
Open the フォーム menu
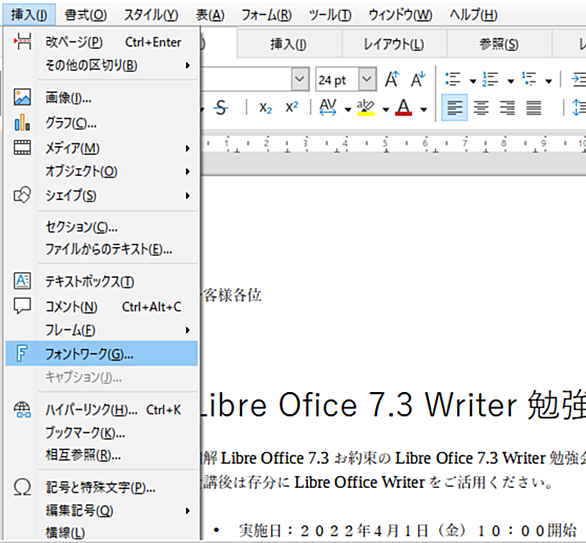coord(266,15)
